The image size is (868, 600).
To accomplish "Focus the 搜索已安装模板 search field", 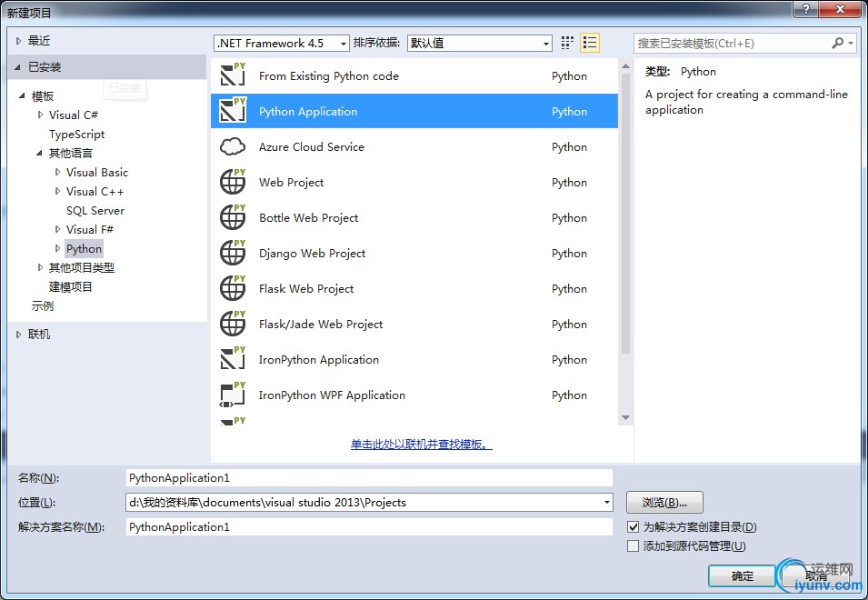I will point(732,43).
